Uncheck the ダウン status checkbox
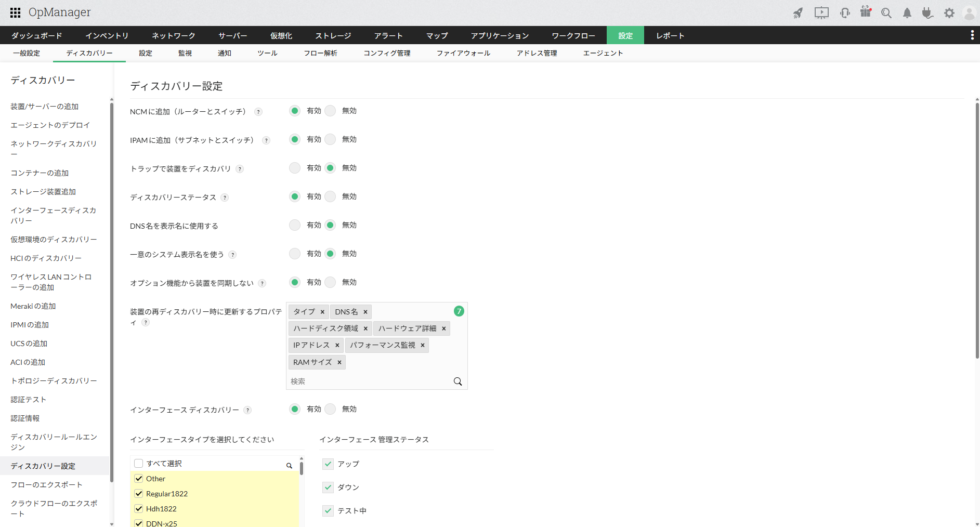 (x=328, y=488)
